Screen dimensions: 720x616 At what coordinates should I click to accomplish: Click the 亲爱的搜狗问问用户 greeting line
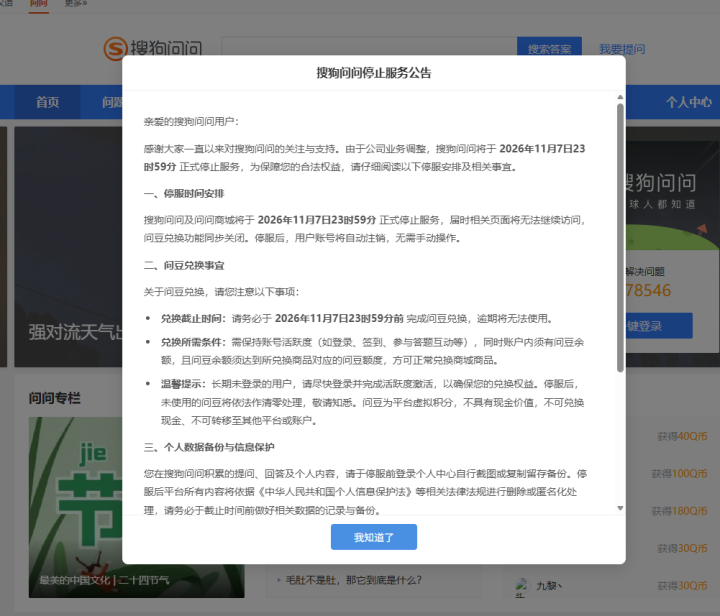click(x=191, y=121)
